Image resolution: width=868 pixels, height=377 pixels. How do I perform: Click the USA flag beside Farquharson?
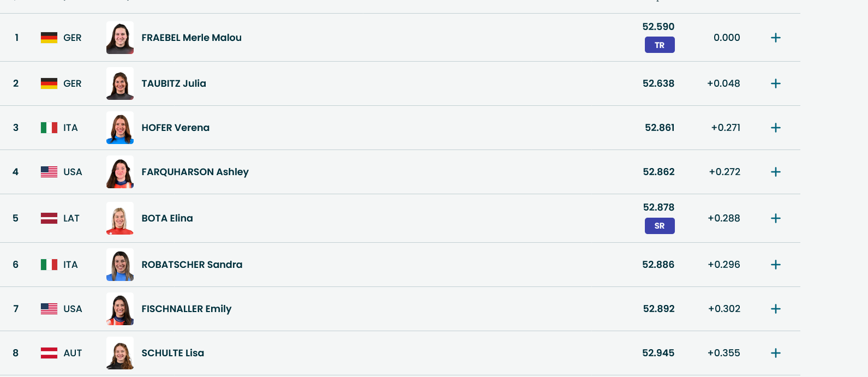(x=49, y=172)
